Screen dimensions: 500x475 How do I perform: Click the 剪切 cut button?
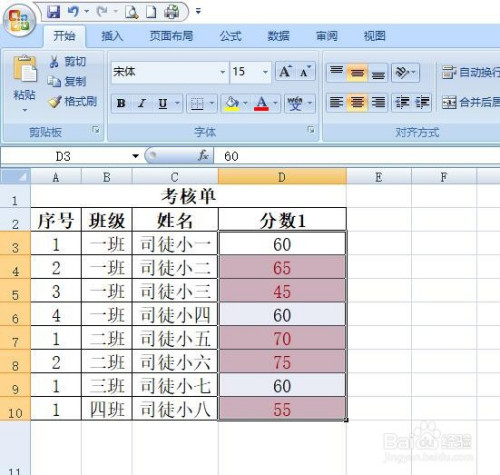(x=68, y=61)
